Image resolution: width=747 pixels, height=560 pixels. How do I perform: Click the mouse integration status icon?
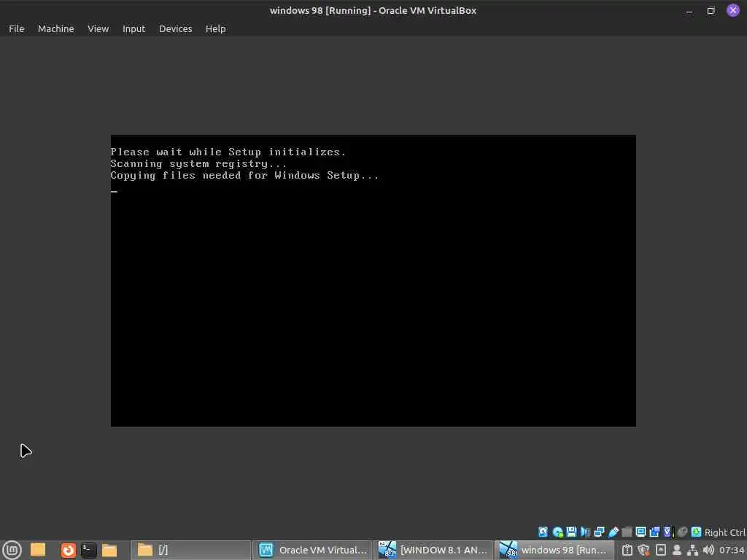click(682, 532)
